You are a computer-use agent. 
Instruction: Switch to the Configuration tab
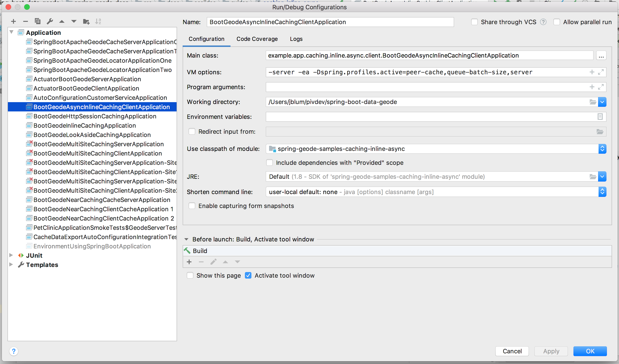[x=207, y=39]
